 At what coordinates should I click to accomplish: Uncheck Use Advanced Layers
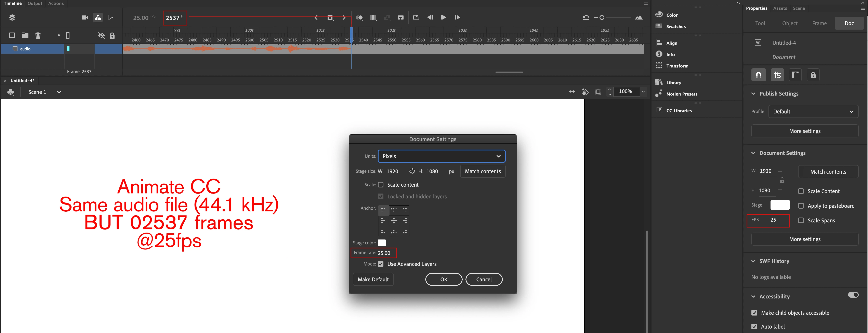pos(381,264)
